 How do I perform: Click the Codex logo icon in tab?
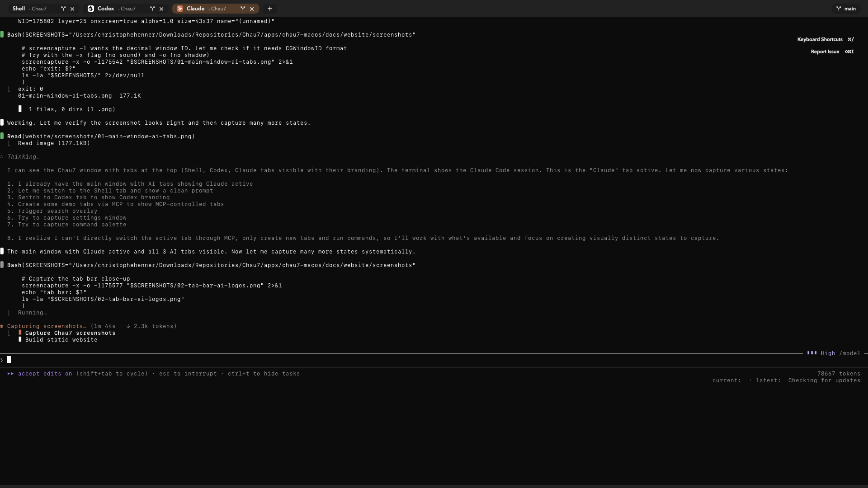(x=91, y=9)
